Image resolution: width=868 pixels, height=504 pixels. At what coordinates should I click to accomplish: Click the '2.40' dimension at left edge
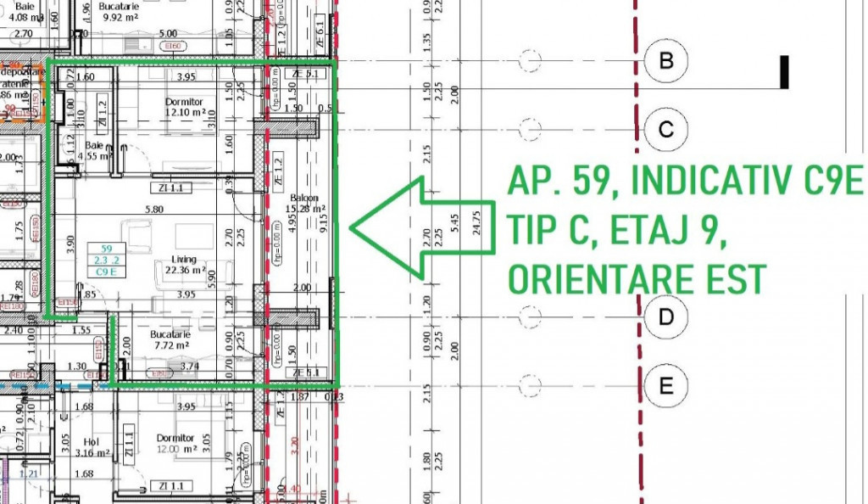(x=14, y=330)
